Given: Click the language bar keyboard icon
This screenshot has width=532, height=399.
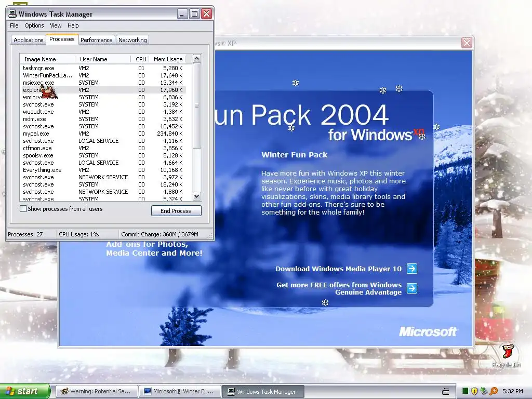Looking at the screenshot, I should pyautogui.click(x=446, y=392).
